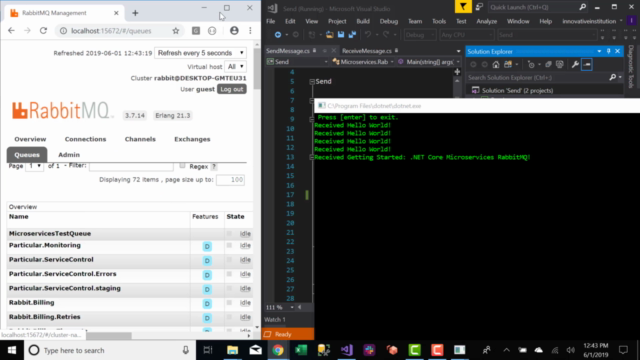Click the state checkbox for MicroservicesTestQueue
The height and width of the screenshot is (360, 640).
tap(229, 233)
